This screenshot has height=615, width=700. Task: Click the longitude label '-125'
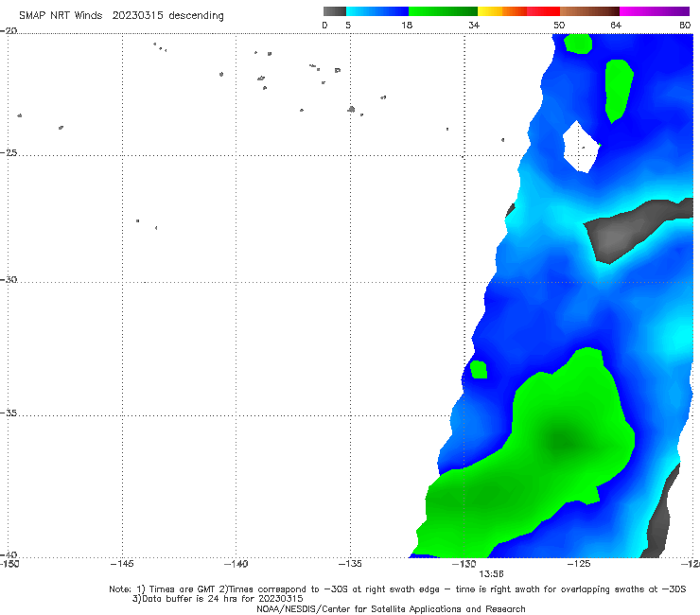(x=579, y=564)
